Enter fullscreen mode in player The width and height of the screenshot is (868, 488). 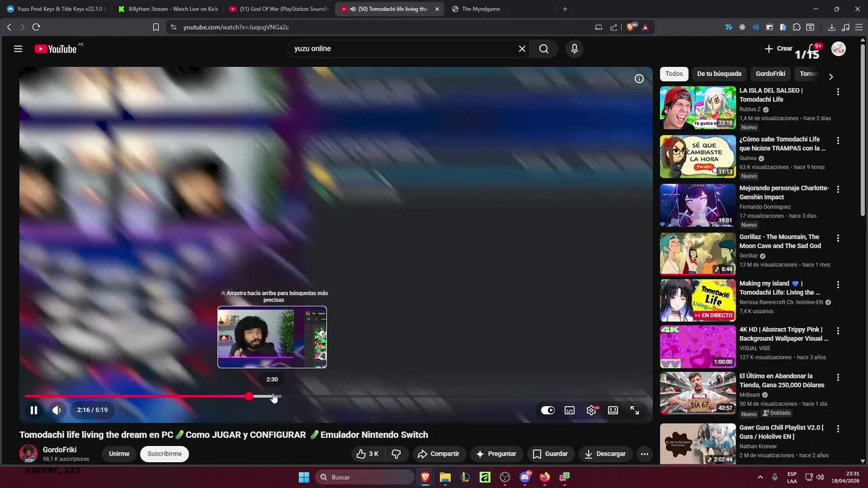(635, 410)
